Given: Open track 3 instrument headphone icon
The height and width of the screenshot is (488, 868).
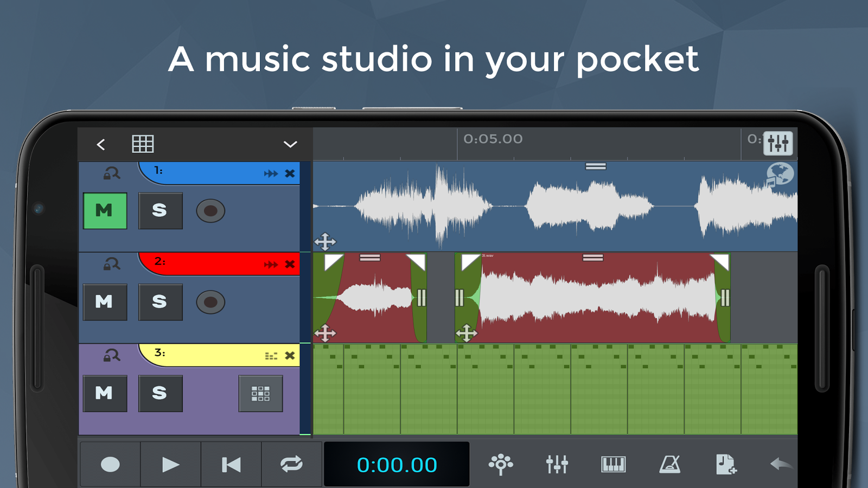Looking at the screenshot, I should pos(112,355).
